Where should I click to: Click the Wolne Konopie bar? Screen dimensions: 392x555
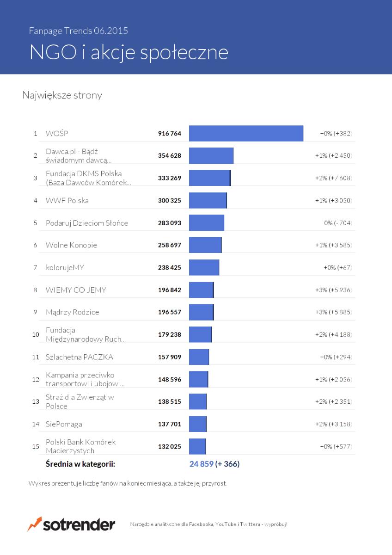click(x=205, y=245)
